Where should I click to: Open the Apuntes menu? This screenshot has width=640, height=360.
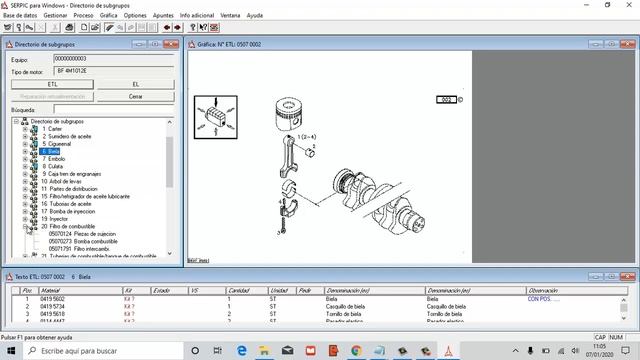(x=163, y=15)
